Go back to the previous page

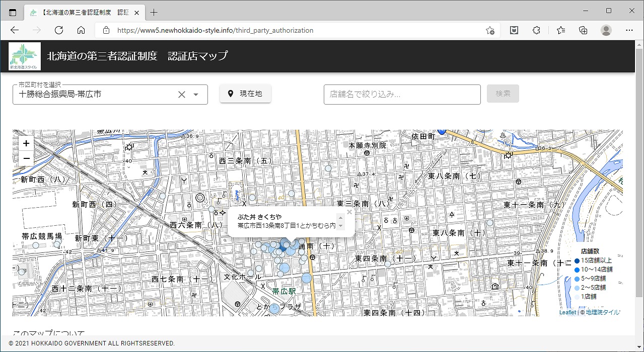pos(15,30)
